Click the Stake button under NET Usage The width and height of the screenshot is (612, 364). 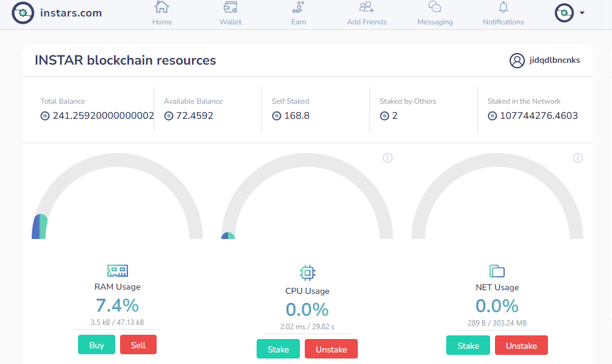coord(468,346)
